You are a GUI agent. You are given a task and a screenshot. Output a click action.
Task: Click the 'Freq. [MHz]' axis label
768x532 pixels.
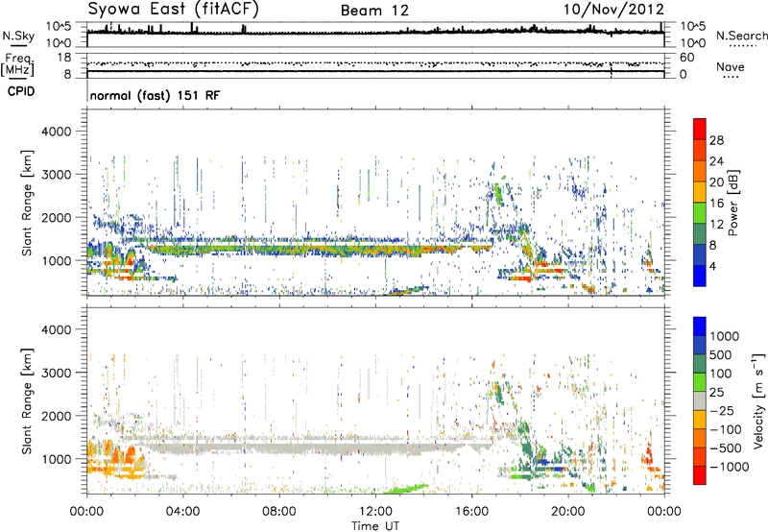(x=18, y=65)
